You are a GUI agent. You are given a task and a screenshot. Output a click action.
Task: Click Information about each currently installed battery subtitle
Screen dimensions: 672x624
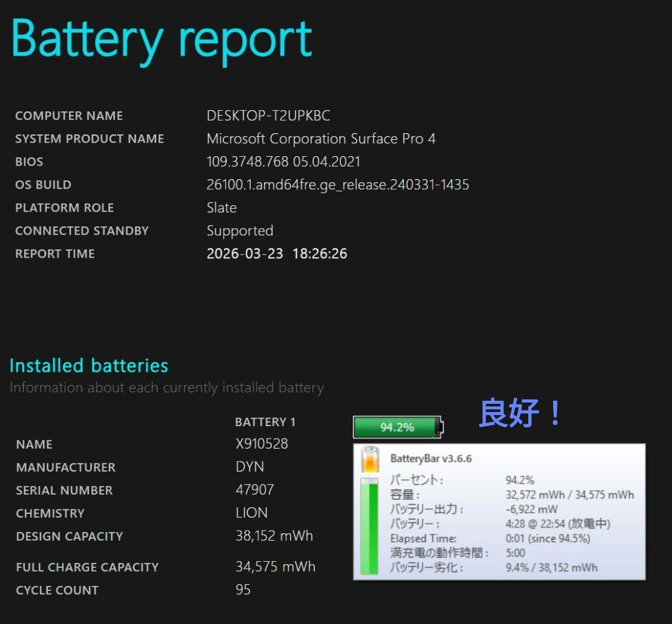pos(167,388)
